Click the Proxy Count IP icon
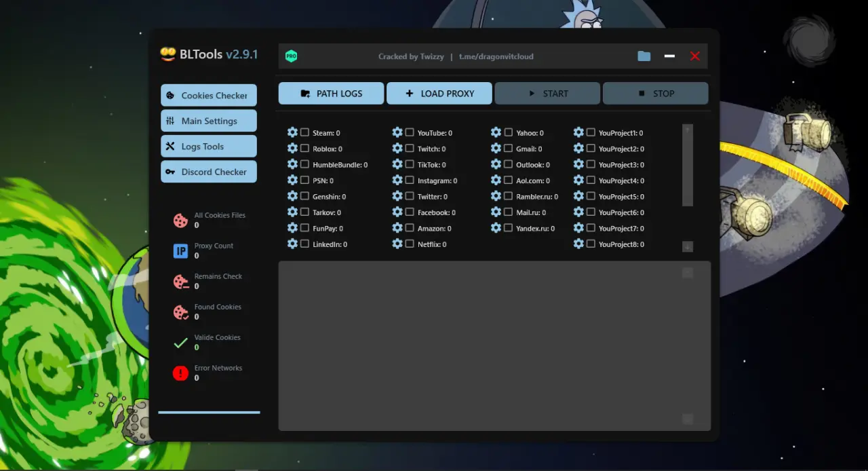 point(180,251)
